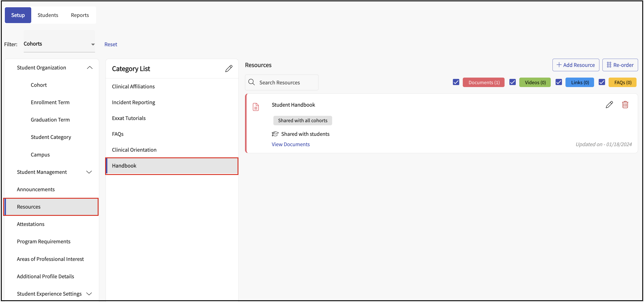Click the blue Links (0) color tag
Viewport: 644px width, 302px height.
pos(580,82)
